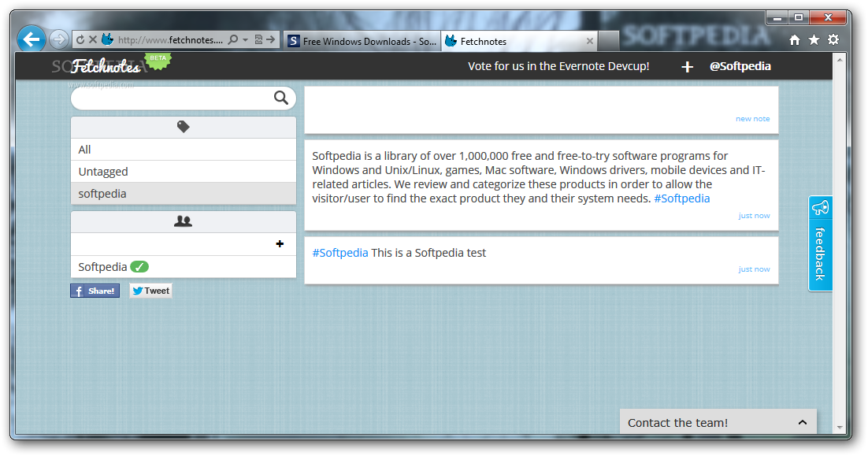Stop loading with the X icon in address bar
Screen dimensions: 868x456
point(93,40)
